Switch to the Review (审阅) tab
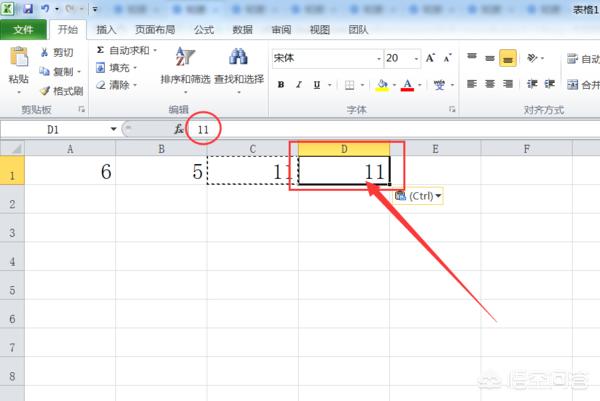600x401 pixels. (281, 29)
